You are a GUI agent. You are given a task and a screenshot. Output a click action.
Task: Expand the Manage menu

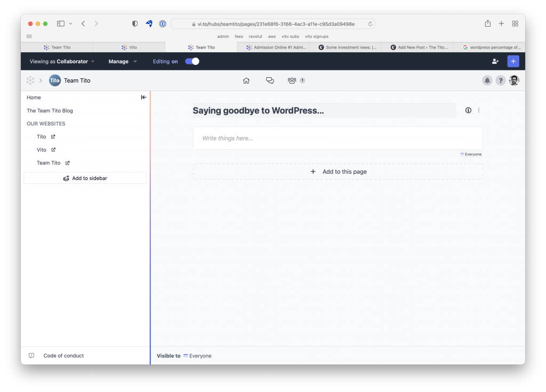pos(123,62)
